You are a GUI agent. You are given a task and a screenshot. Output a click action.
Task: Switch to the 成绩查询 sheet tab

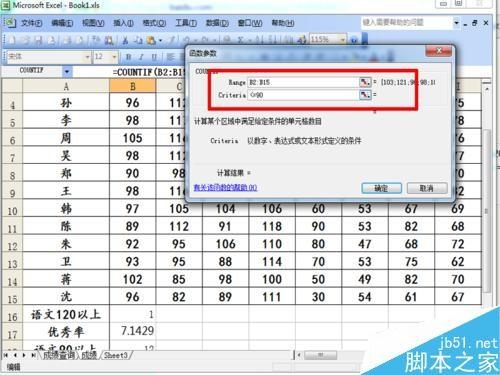point(58,355)
